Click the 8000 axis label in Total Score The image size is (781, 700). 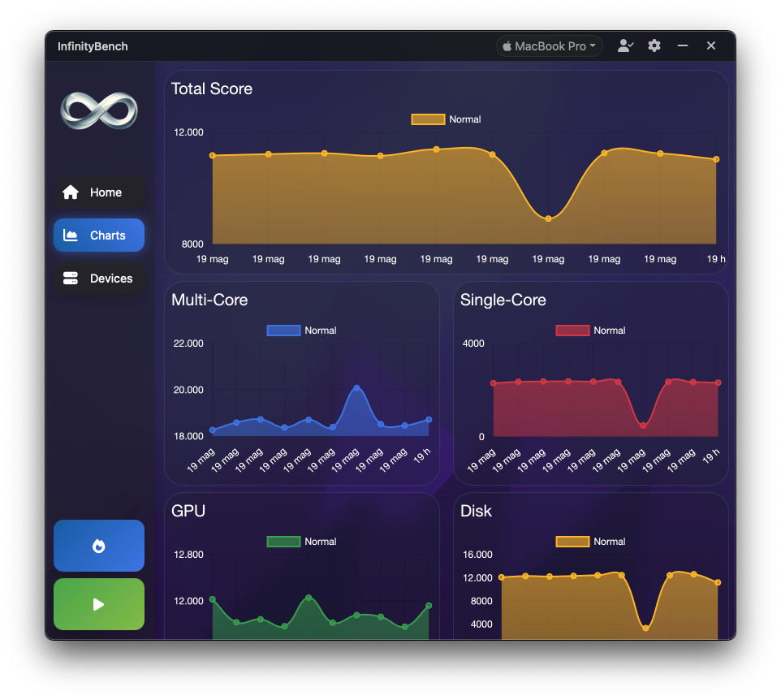tap(192, 244)
